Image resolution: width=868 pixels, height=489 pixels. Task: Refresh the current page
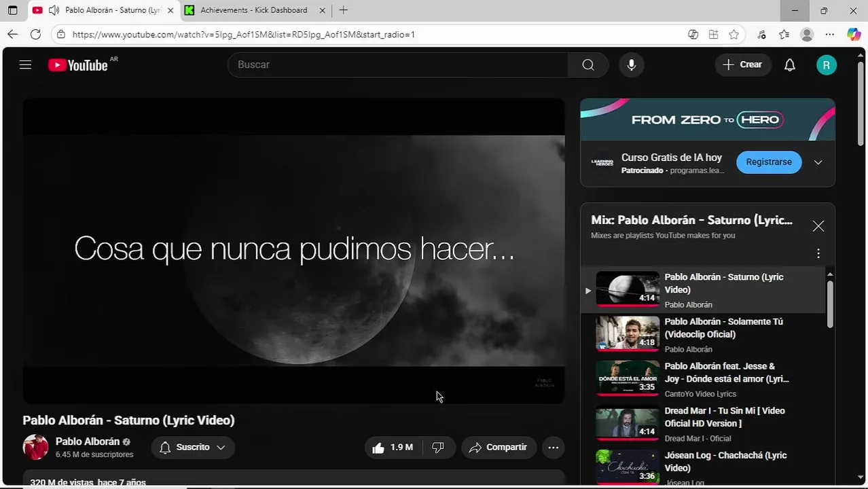tap(35, 34)
